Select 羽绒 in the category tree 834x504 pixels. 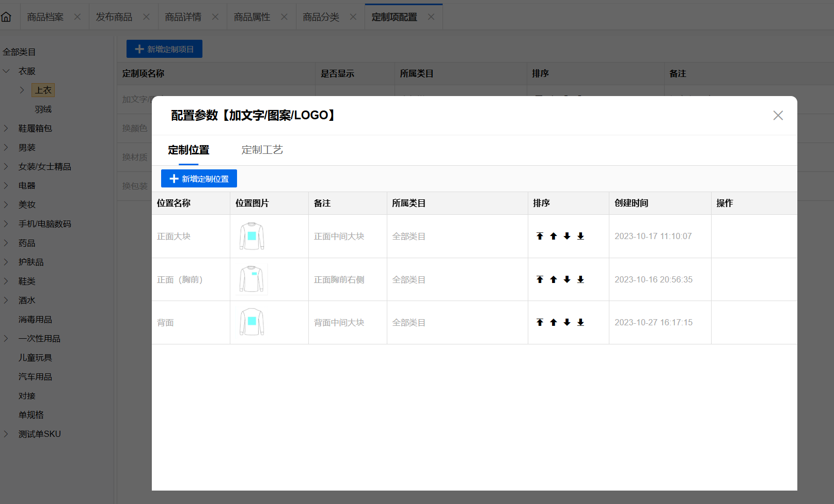pos(43,109)
